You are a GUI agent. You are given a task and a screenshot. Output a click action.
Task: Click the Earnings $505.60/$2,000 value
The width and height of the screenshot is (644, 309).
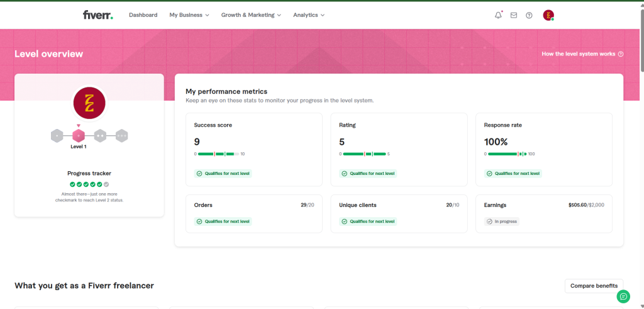tap(586, 205)
